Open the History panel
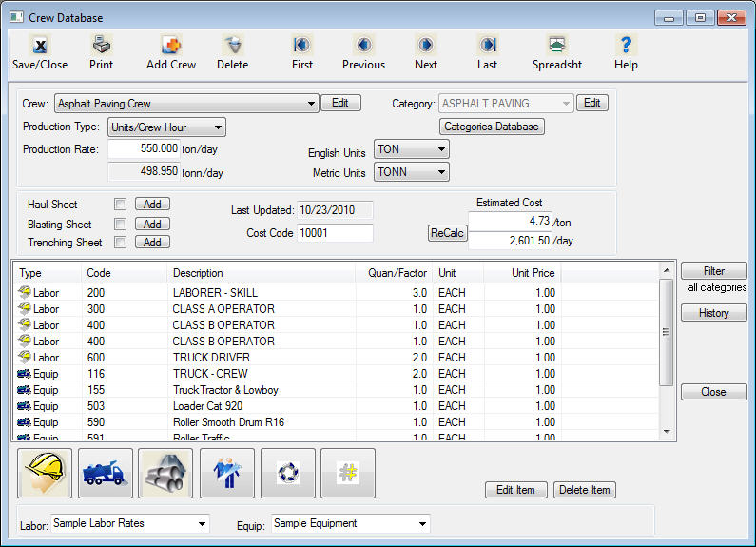This screenshot has width=756, height=547. click(x=714, y=313)
